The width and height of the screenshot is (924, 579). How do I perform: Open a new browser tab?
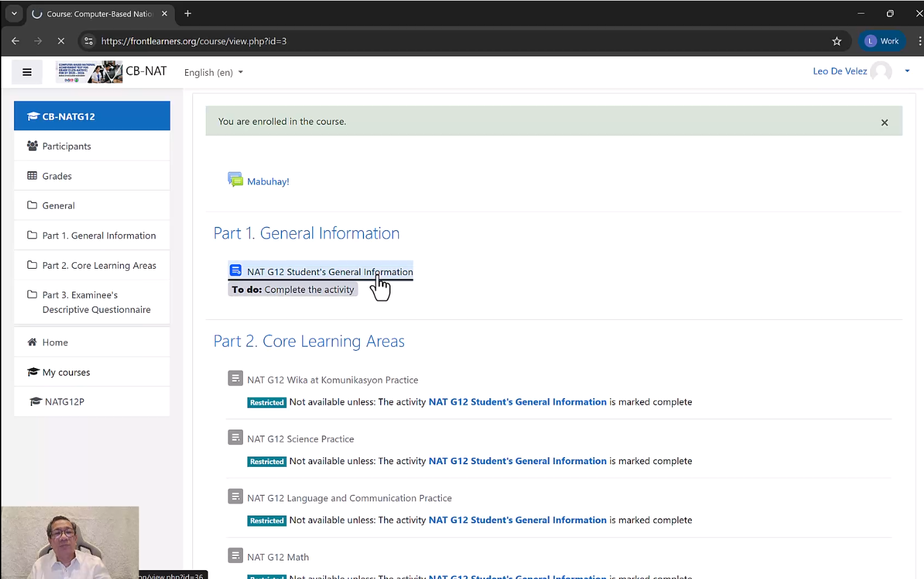click(188, 13)
